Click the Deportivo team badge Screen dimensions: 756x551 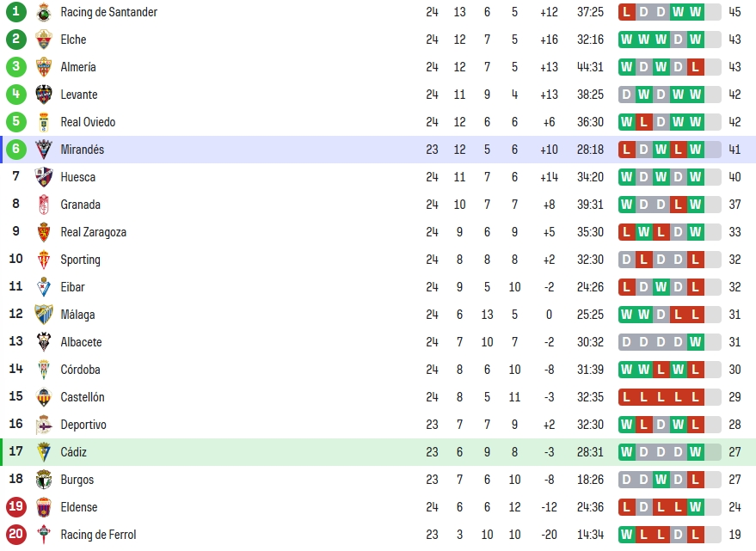44,425
